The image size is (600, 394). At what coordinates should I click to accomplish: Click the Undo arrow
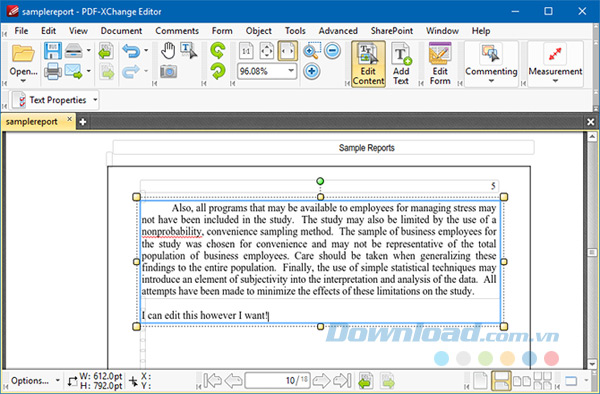click(x=131, y=50)
